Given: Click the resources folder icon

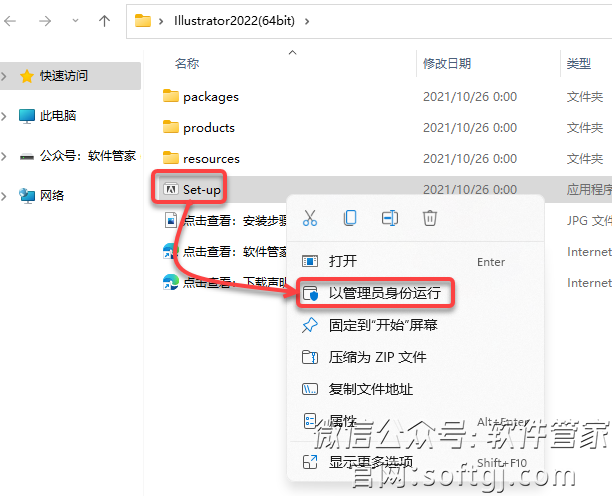Looking at the screenshot, I should tap(171, 158).
